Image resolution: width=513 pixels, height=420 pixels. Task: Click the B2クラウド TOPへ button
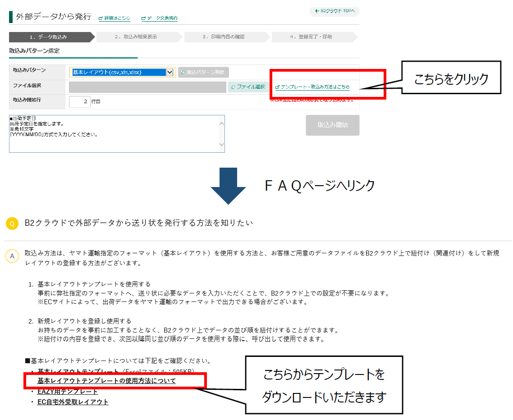point(334,11)
